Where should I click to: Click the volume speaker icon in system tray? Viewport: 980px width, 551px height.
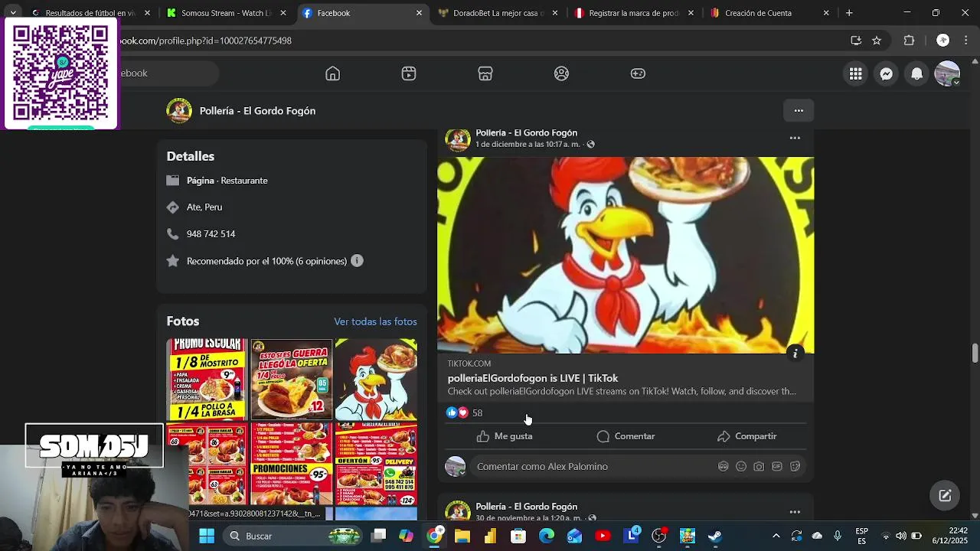901,536
